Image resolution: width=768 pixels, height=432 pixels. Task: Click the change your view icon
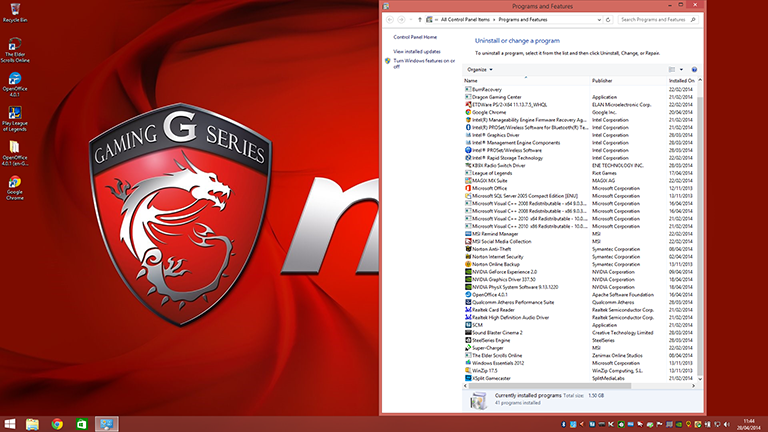coord(672,70)
